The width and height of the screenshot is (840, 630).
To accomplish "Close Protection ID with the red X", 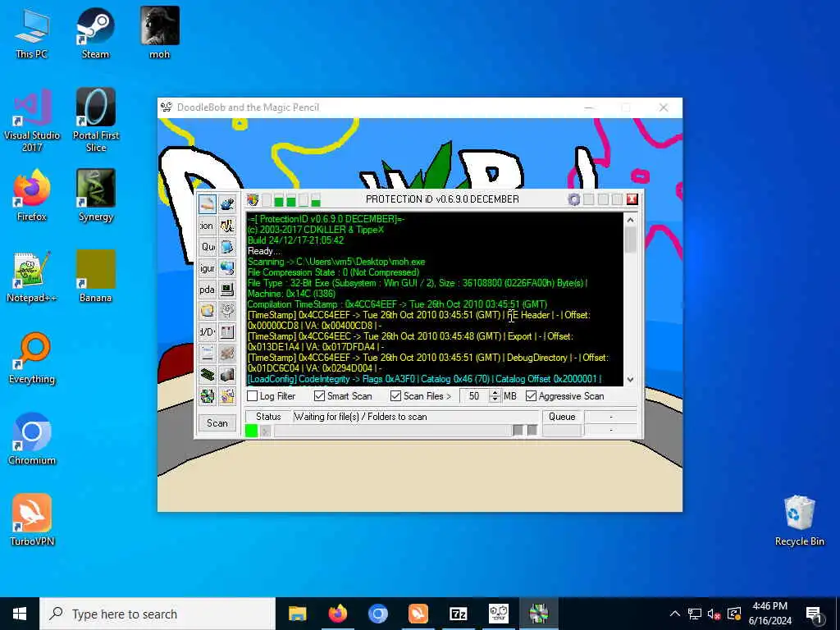I will pos(632,199).
